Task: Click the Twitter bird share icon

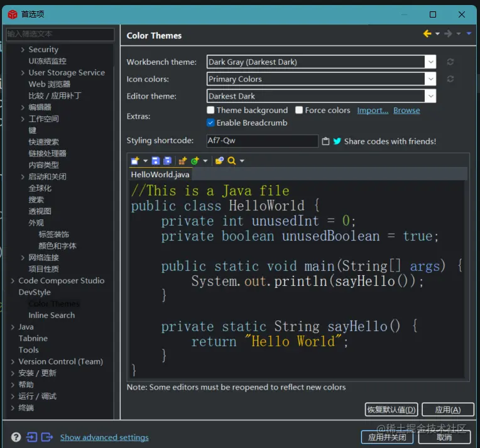Action: (x=337, y=141)
